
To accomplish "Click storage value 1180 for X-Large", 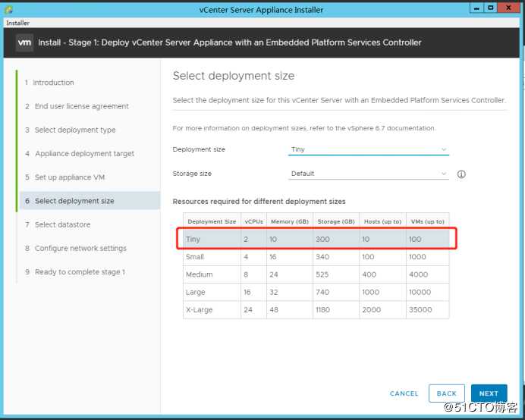I will [322, 310].
